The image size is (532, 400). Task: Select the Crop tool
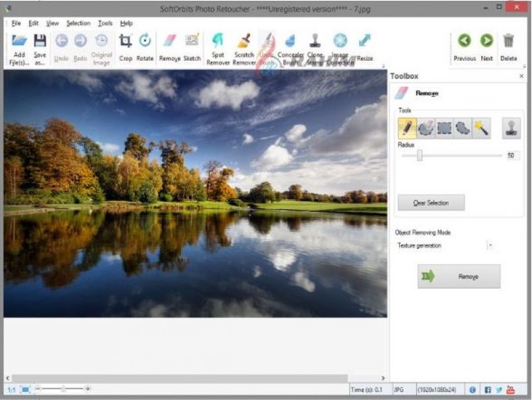[x=126, y=41]
